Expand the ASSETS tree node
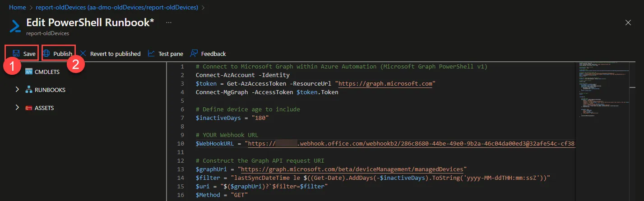The width and height of the screenshot is (644, 201). coord(17,108)
